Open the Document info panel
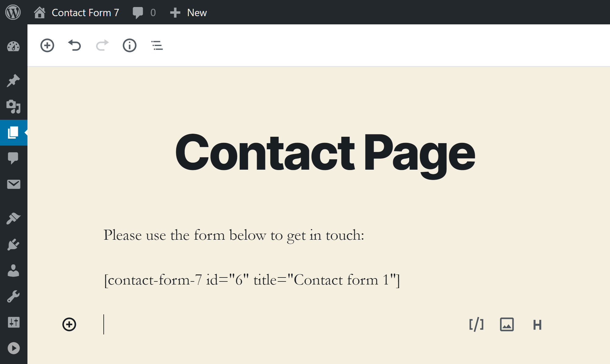This screenshot has width=610, height=364. point(130,45)
